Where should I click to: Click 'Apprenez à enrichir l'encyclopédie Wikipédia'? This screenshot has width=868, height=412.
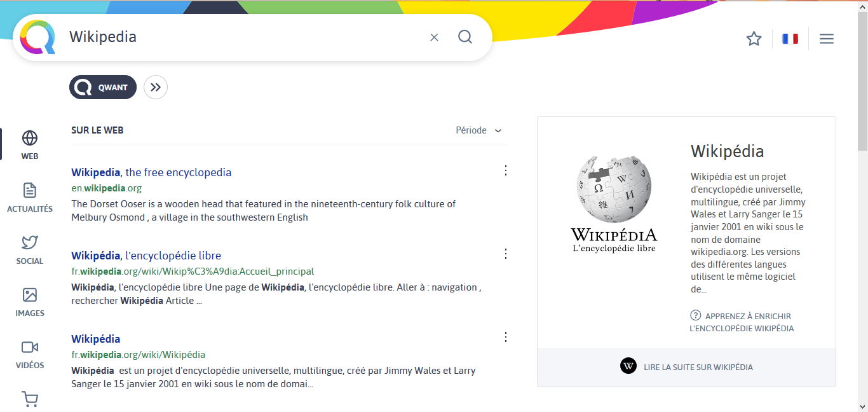click(x=742, y=322)
